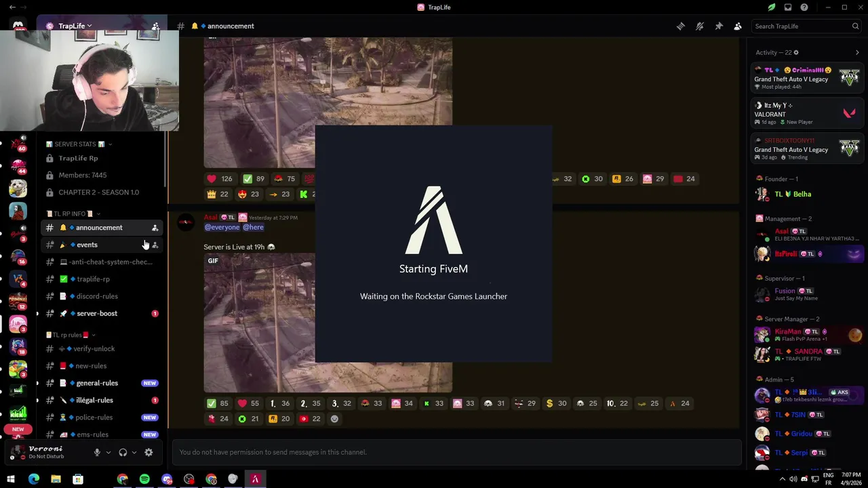Open the traplife-rp channel
The height and width of the screenshot is (488, 868).
coord(101,279)
